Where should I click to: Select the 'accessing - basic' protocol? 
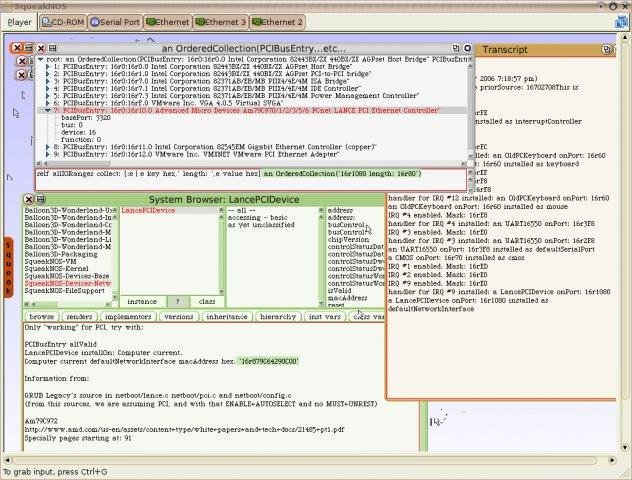pyautogui.click(x=258, y=218)
